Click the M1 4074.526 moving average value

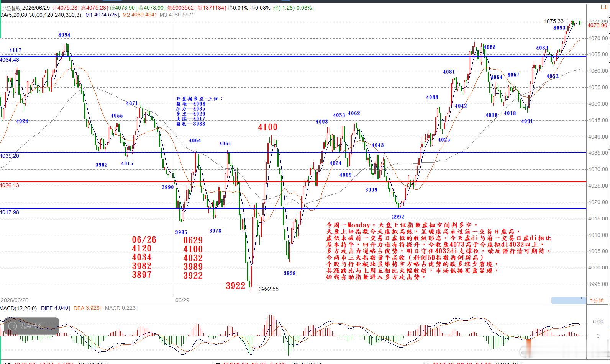103,15
